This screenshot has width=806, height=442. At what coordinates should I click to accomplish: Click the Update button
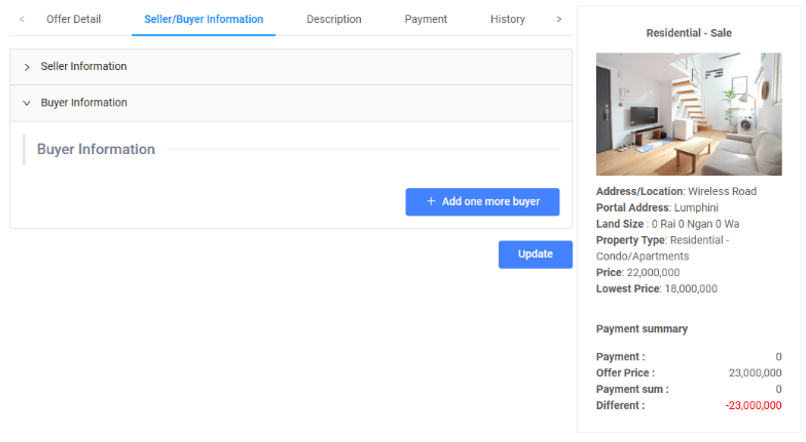[535, 254]
